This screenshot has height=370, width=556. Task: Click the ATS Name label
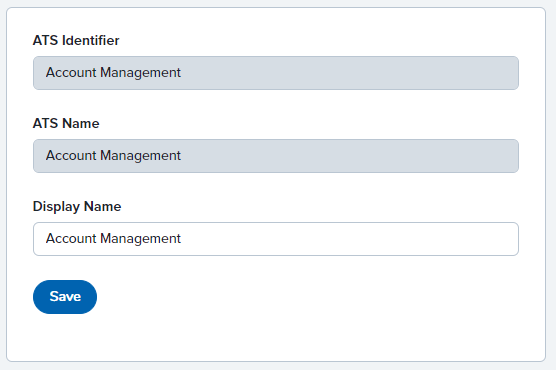tap(66, 123)
